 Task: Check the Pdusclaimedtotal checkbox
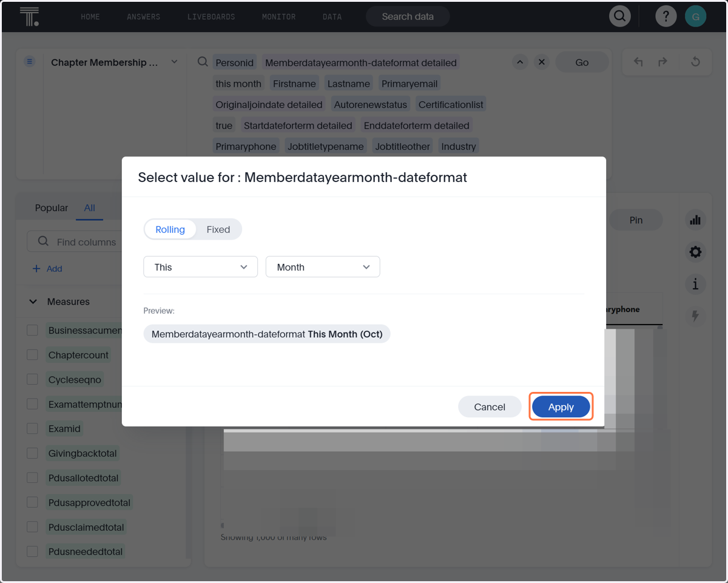click(33, 527)
